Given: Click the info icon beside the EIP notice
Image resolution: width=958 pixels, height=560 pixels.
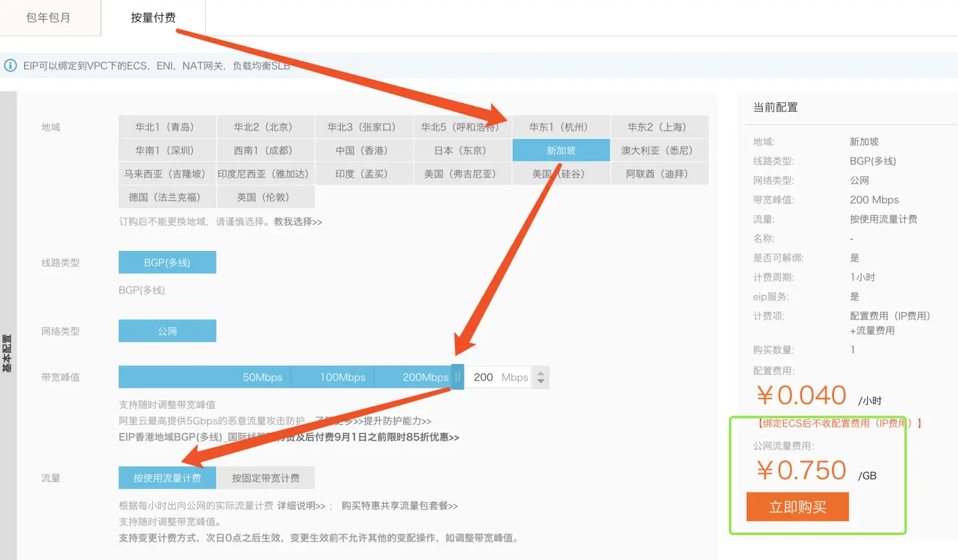Looking at the screenshot, I should click(x=10, y=66).
